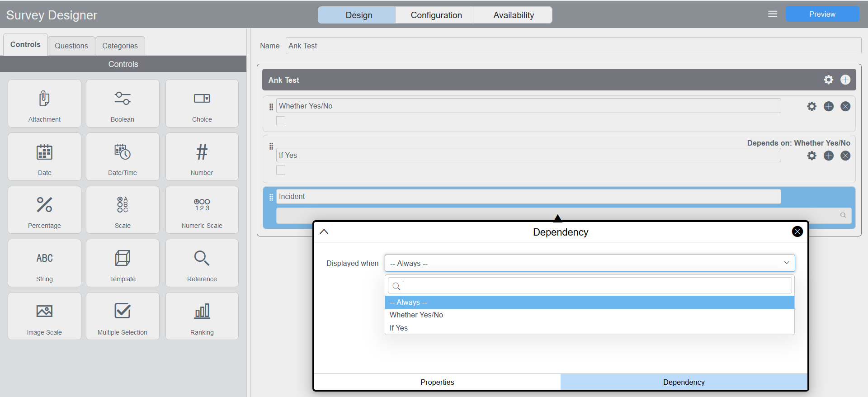Select the Choice control
Image resolution: width=868 pixels, height=397 pixels.
click(202, 104)
